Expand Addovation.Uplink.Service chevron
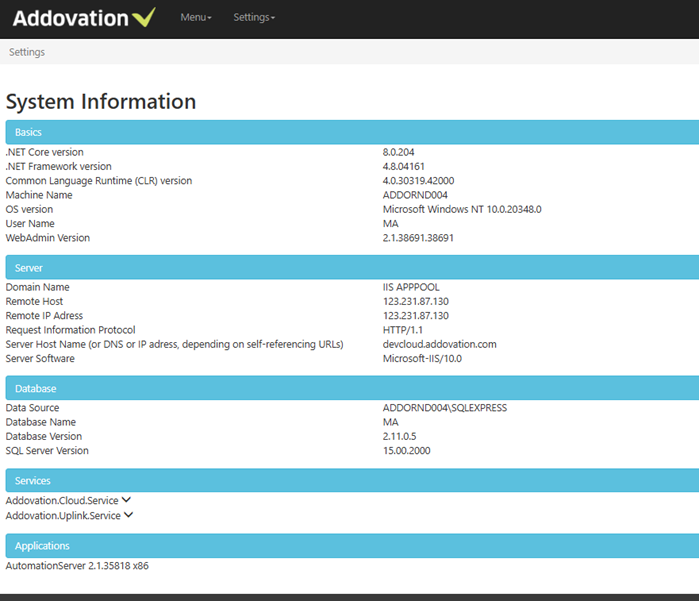Image resolution: width=699 pixels, height=601 pixels. click(x=128, y=515)
